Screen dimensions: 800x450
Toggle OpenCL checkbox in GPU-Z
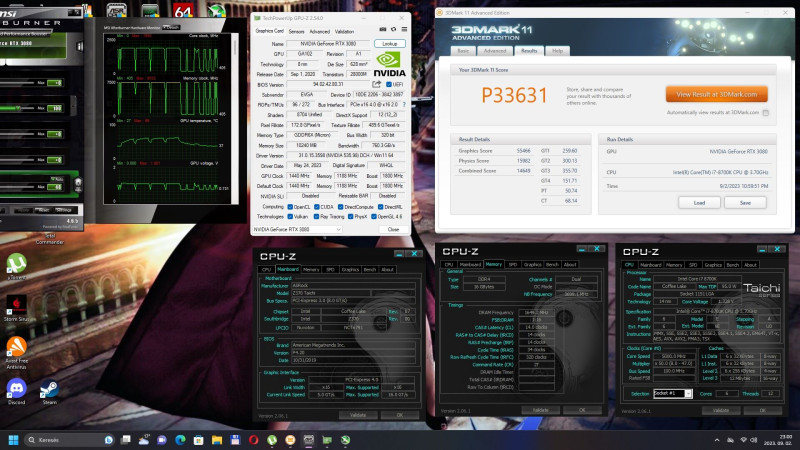tap(290, 207)
